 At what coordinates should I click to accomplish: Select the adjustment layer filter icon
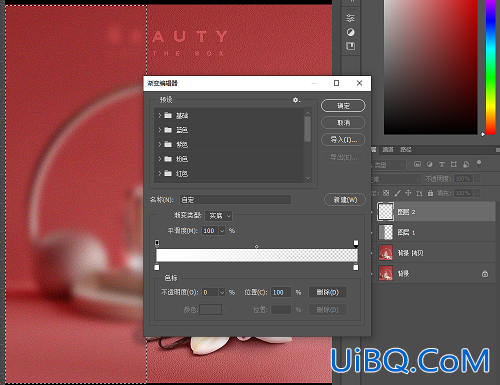click(430, 164)
